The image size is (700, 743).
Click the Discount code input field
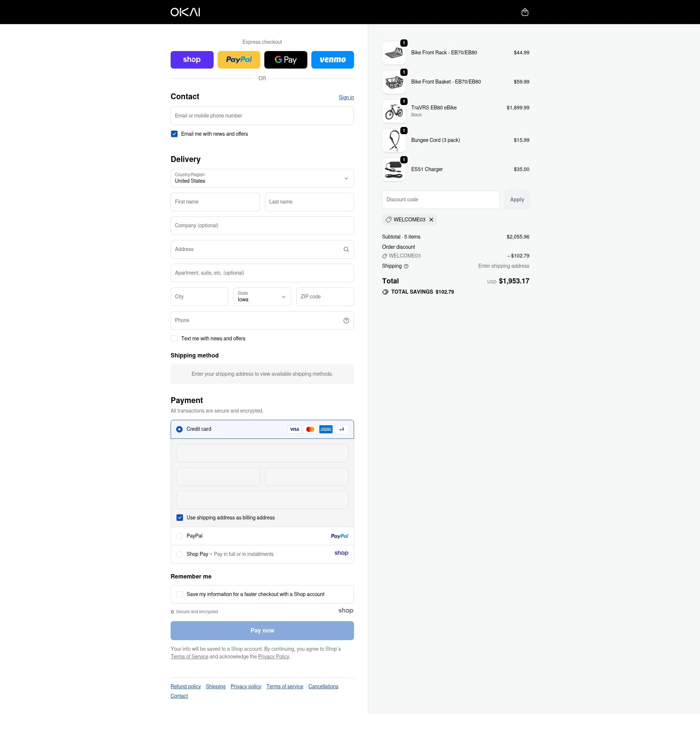click(x=440, y=199)
